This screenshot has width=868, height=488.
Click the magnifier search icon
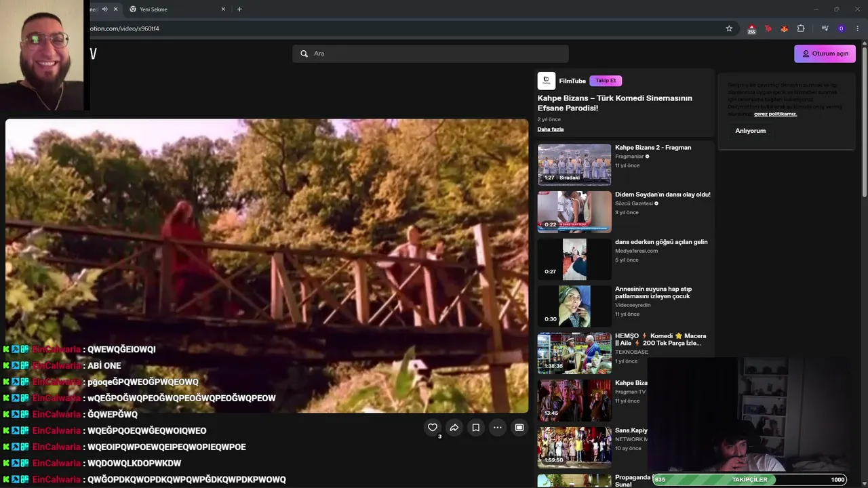point(304,54)
